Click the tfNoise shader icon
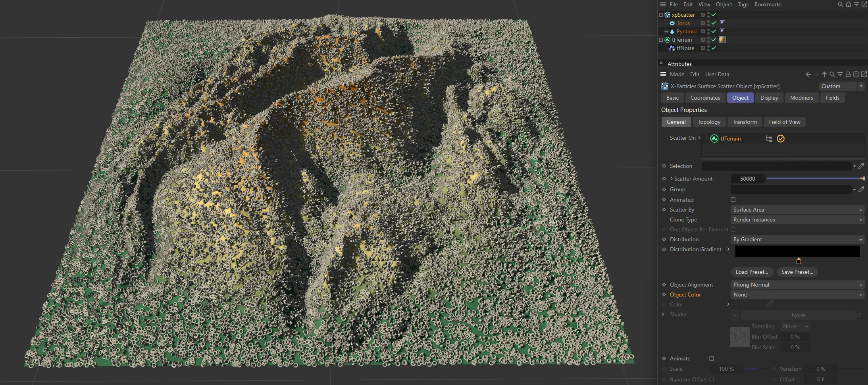 coord(672,48)
